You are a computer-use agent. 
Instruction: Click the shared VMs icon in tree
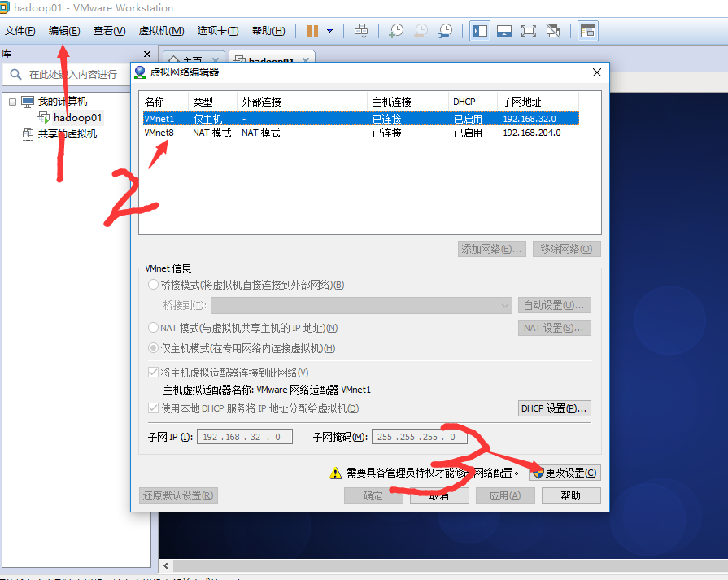[x=28, y=134]
